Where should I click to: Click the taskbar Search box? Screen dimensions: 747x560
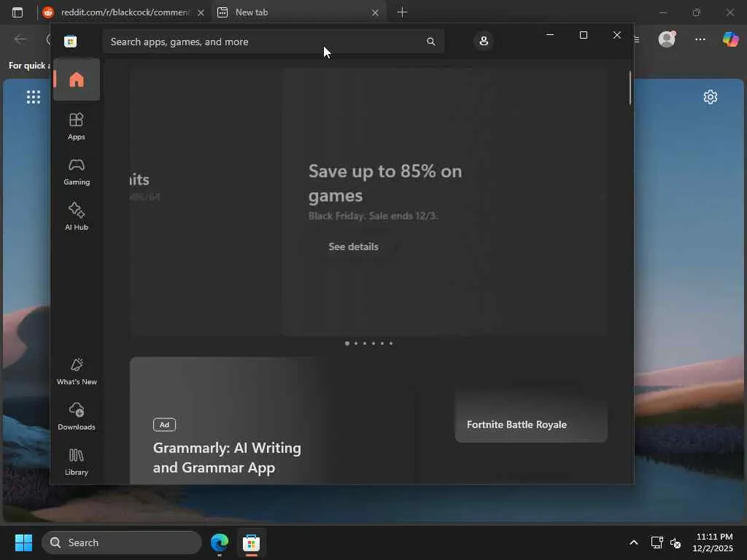pos(122,542)
